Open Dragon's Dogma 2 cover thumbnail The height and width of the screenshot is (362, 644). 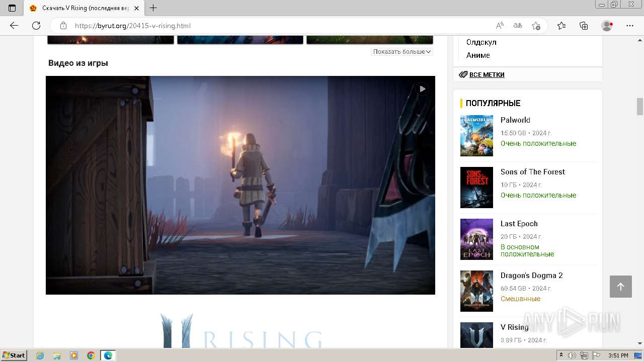coord(476,291)
